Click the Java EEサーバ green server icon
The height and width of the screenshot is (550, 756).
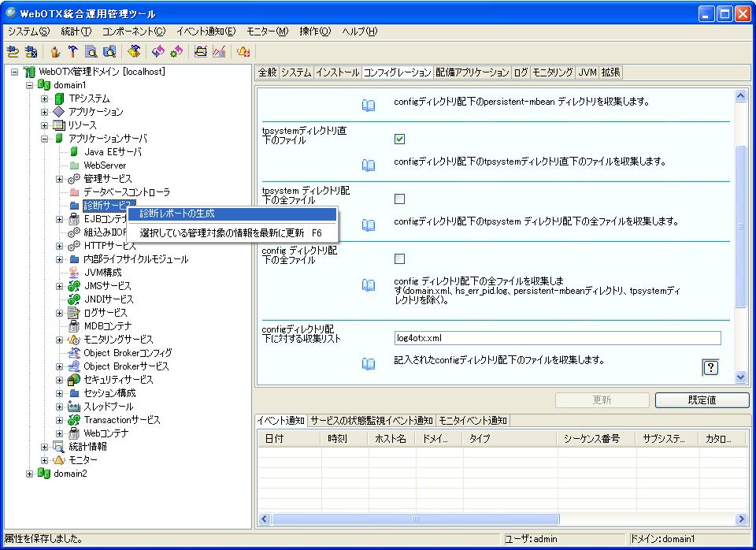click(74, 152)
